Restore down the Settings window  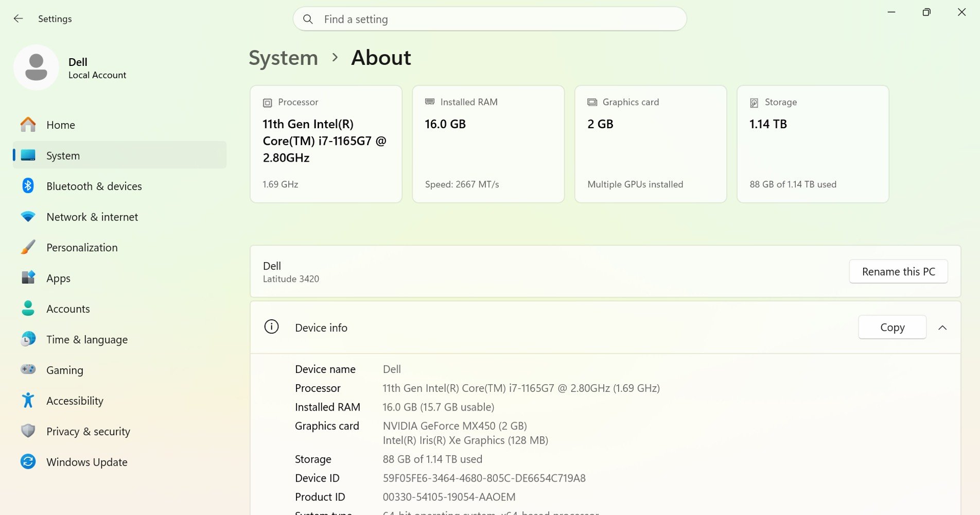(x=926, y=12)
